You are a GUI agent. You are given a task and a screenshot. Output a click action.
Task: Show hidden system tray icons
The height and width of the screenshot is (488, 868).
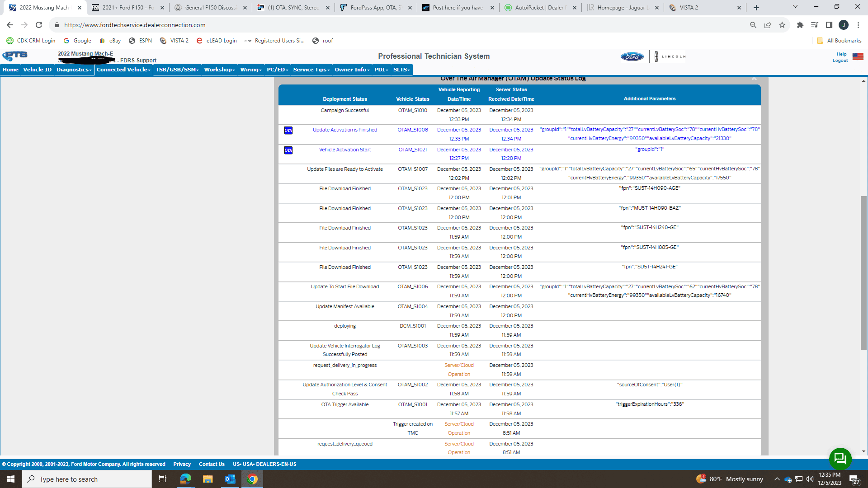(x=777, y=479)
